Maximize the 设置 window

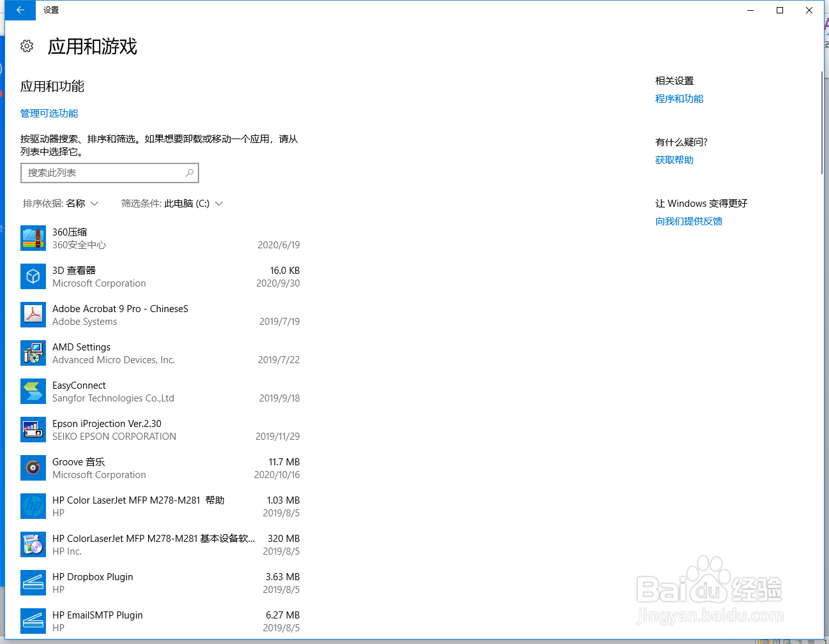(x=780, y=10)
